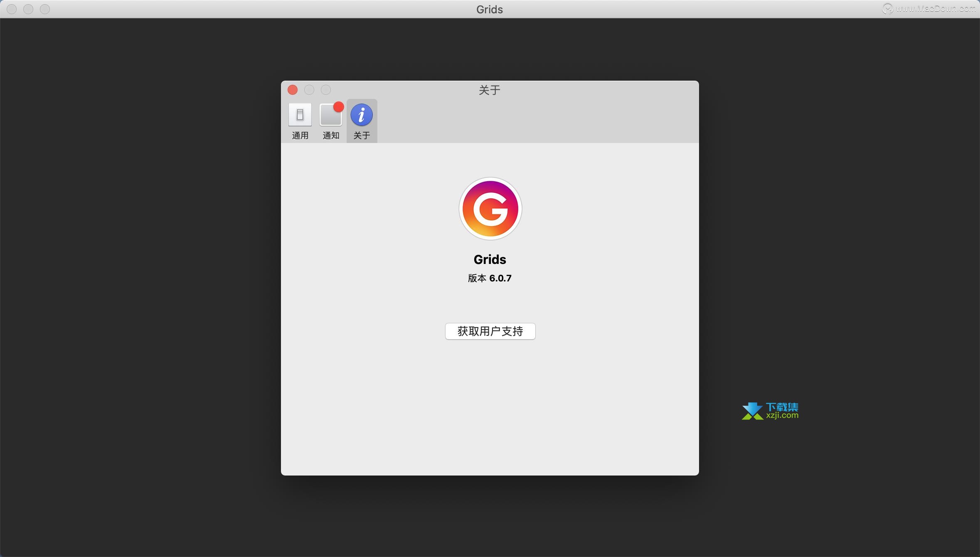Open the 通用 general preferences tab
This screenshot has height=557, width=980.
tap(300, 121)
